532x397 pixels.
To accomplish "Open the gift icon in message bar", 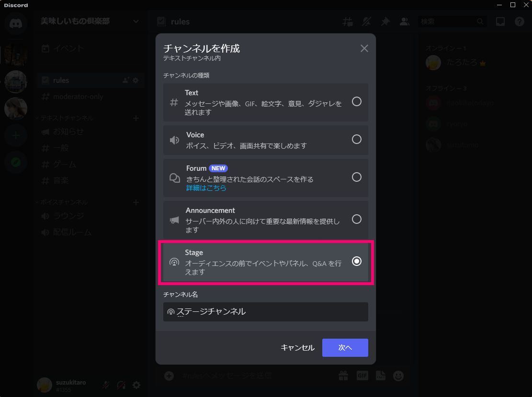I will [x=343, y=375].
